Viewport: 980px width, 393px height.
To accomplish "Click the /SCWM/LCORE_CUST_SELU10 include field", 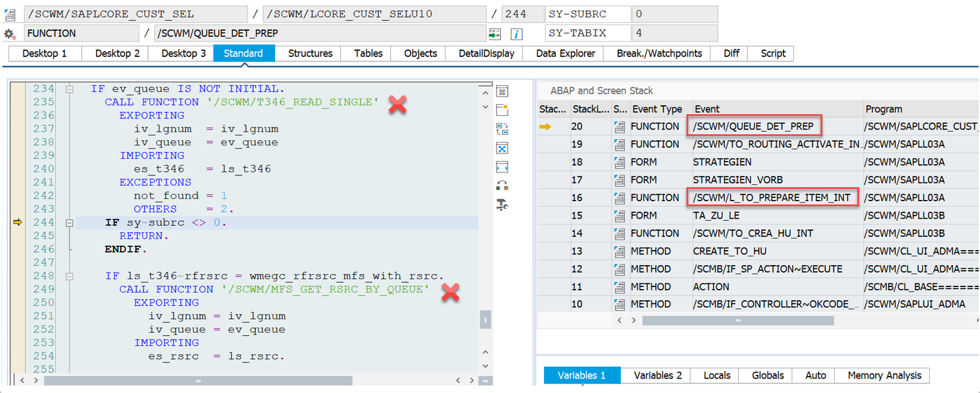I will (x=375, y=14).
